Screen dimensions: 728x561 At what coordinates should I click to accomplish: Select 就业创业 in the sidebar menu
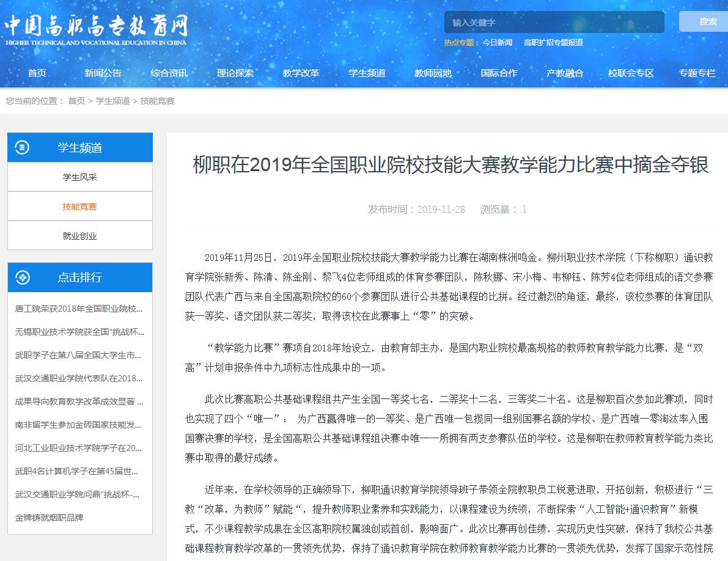pyautogui.click(x=79, y=236)
